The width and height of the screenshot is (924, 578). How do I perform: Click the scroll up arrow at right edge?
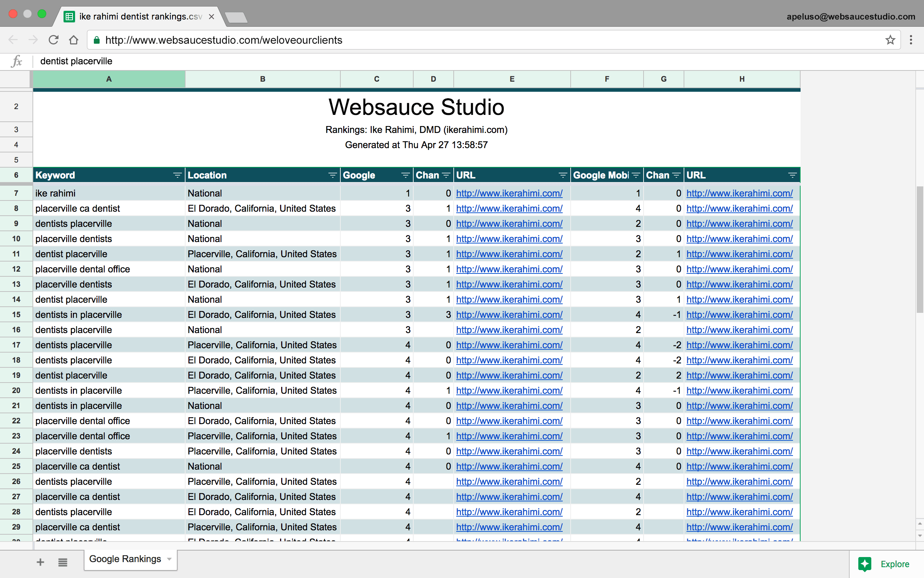[919, 523]
